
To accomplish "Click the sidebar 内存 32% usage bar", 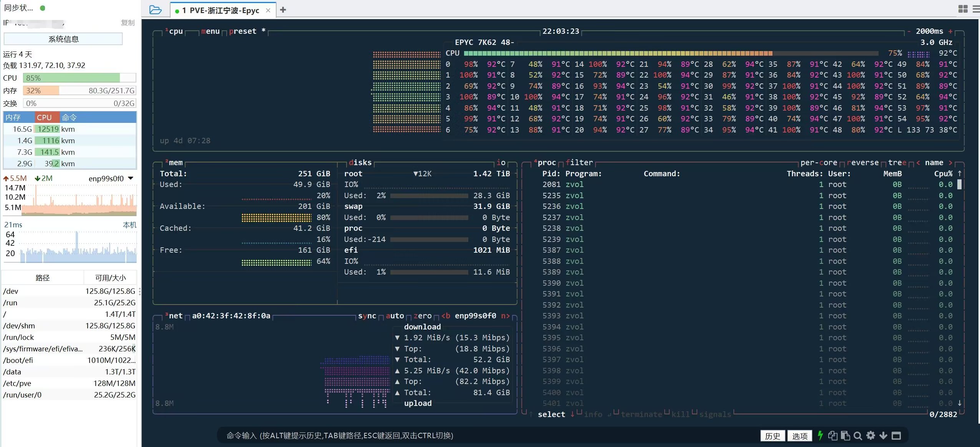I will (80, 91).
